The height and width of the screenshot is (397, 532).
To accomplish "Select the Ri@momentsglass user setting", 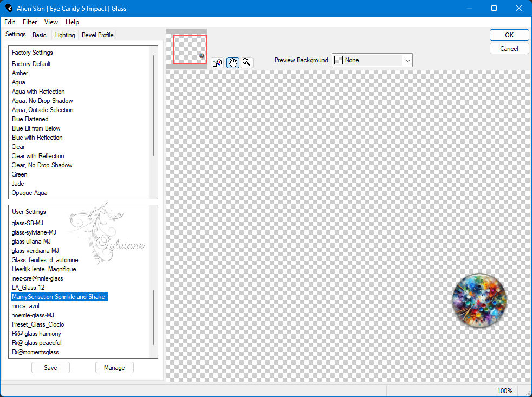I will click(x=35, y=352).
